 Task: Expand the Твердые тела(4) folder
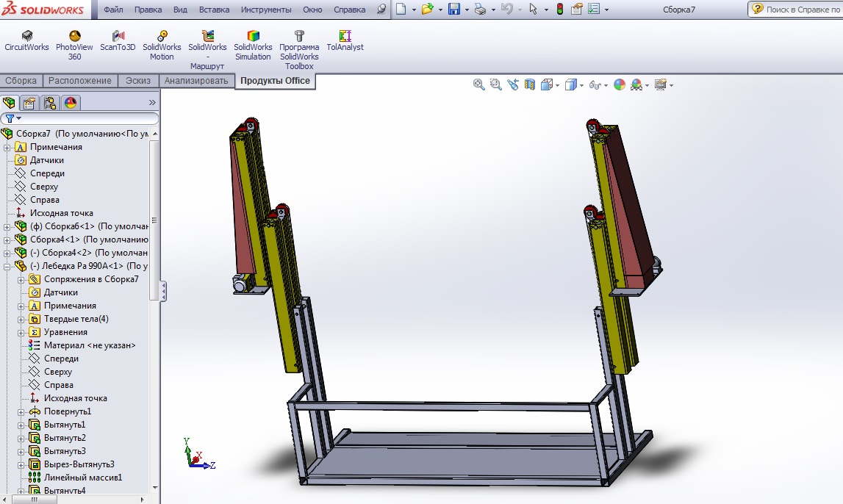(x=21, y=319)
